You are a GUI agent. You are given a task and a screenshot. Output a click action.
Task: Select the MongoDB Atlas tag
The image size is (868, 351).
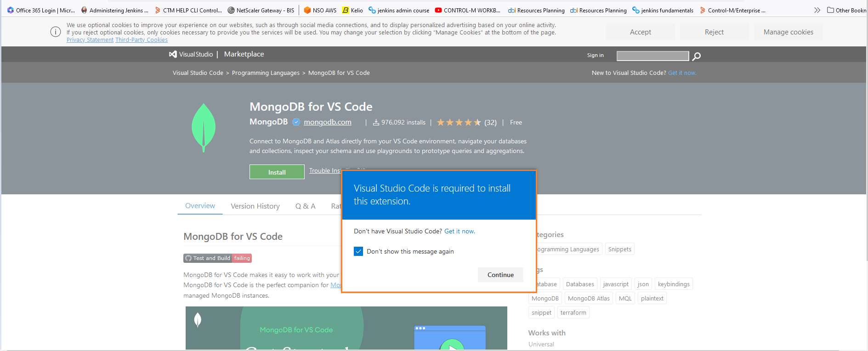(x=588, y=298)
